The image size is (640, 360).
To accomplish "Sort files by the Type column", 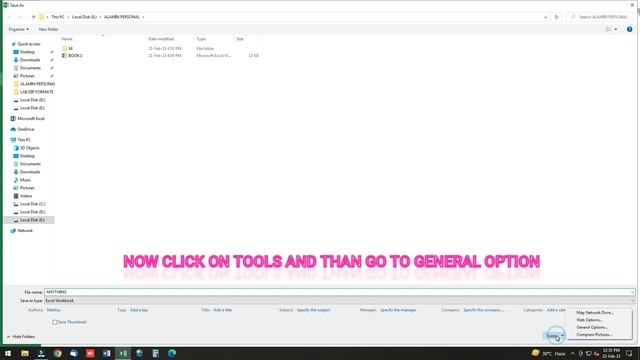I will (x=201, y=39).
